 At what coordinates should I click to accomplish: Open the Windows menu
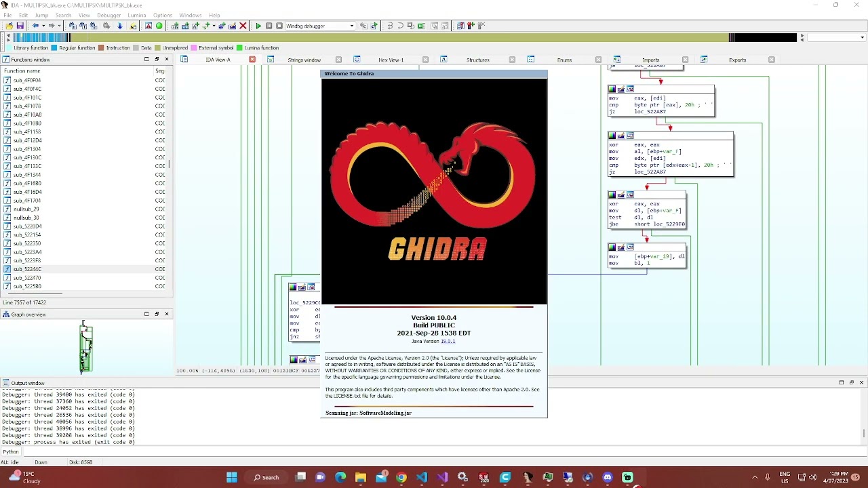click(x=190, y=15)
